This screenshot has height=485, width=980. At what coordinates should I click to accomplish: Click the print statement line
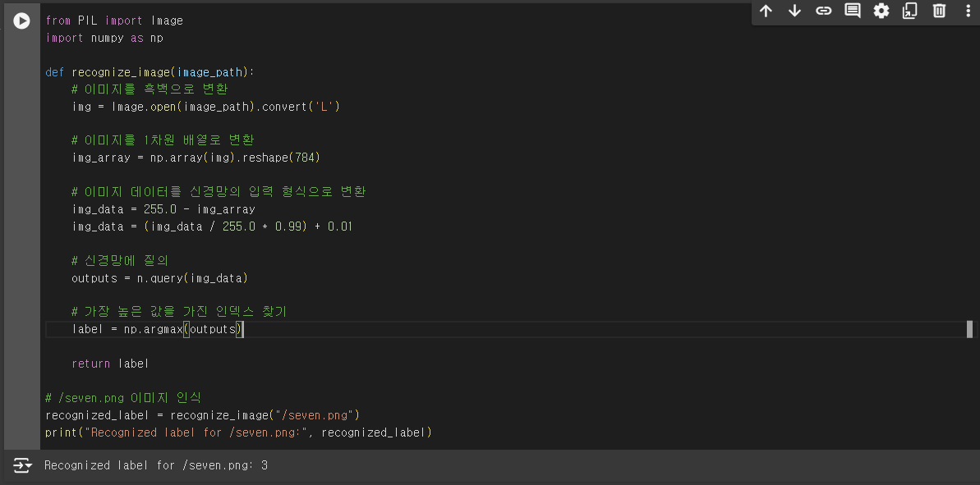(239, 432)
